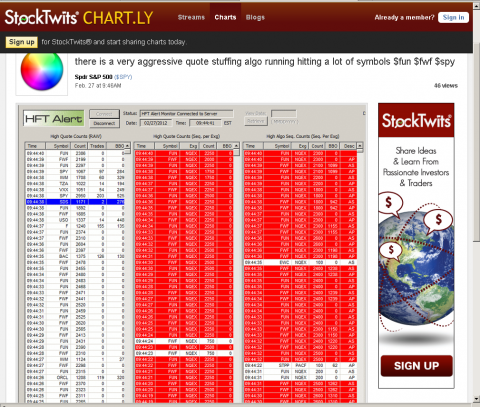Click scroll-up arrow of RAW quote table
Viewport: 480px width, 407px height.
coord(128,146)
